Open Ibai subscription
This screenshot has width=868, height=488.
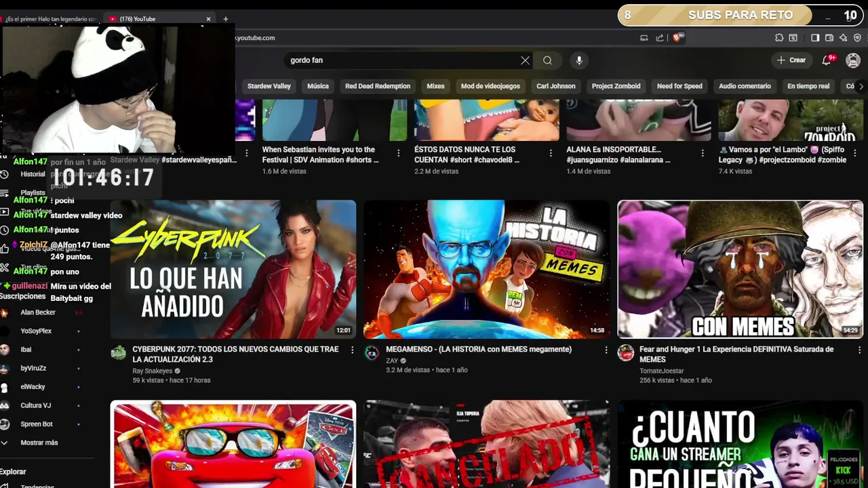pos(26,350)
